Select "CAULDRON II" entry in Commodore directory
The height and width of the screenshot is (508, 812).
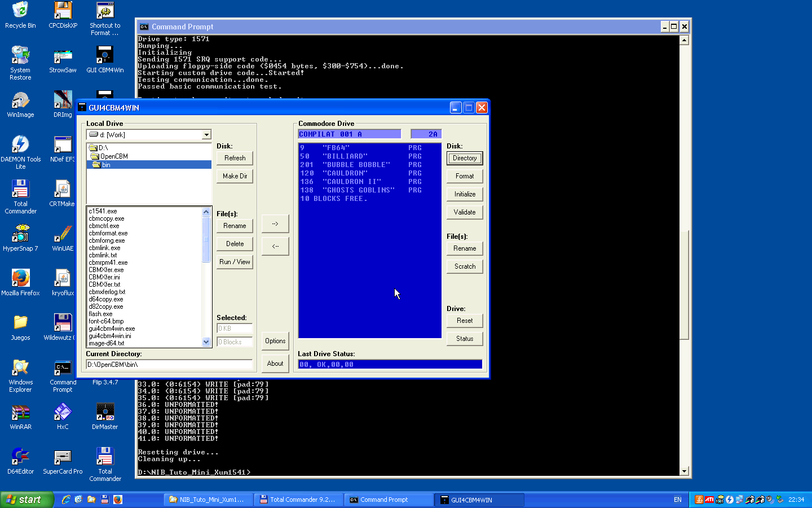click(361, 182)
